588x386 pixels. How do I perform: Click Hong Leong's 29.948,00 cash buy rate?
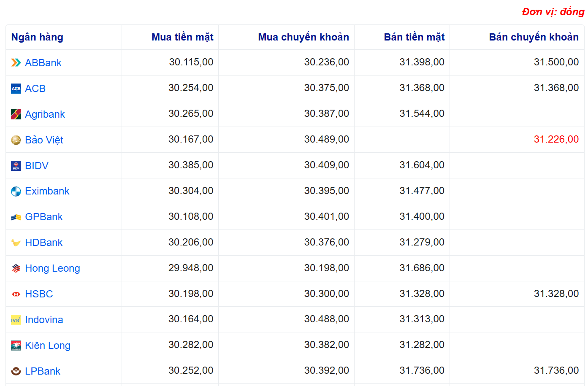tap(191, 268)
